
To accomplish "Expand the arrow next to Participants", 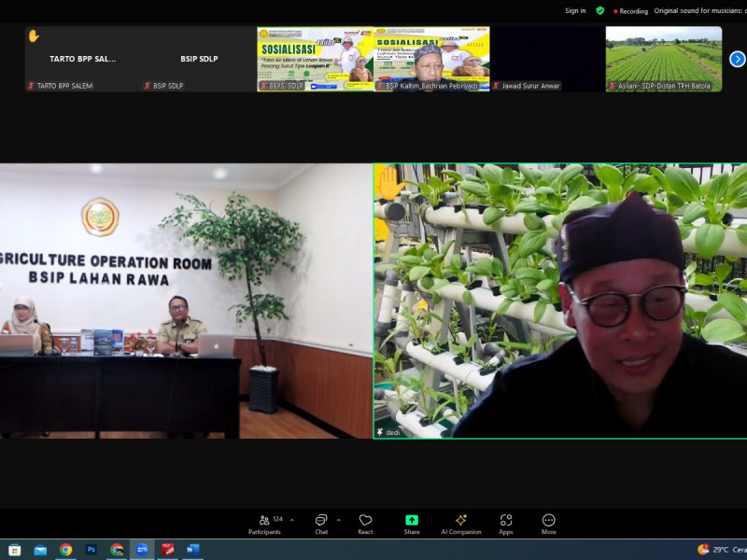I will 292,520.
